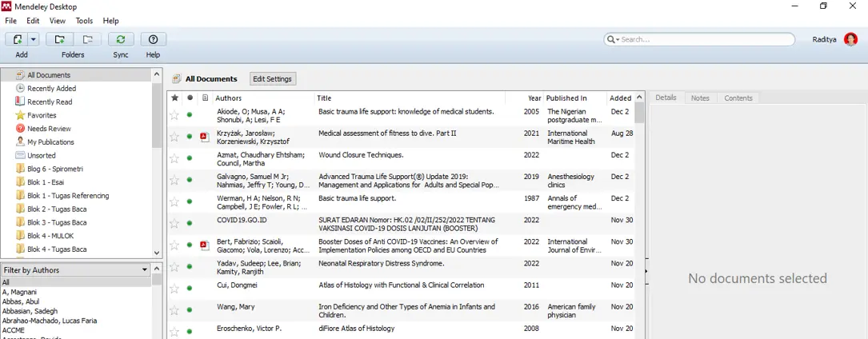868x339 pixels.
Task: Click the remove folder toolbar icon
Action: coord(87,39)
